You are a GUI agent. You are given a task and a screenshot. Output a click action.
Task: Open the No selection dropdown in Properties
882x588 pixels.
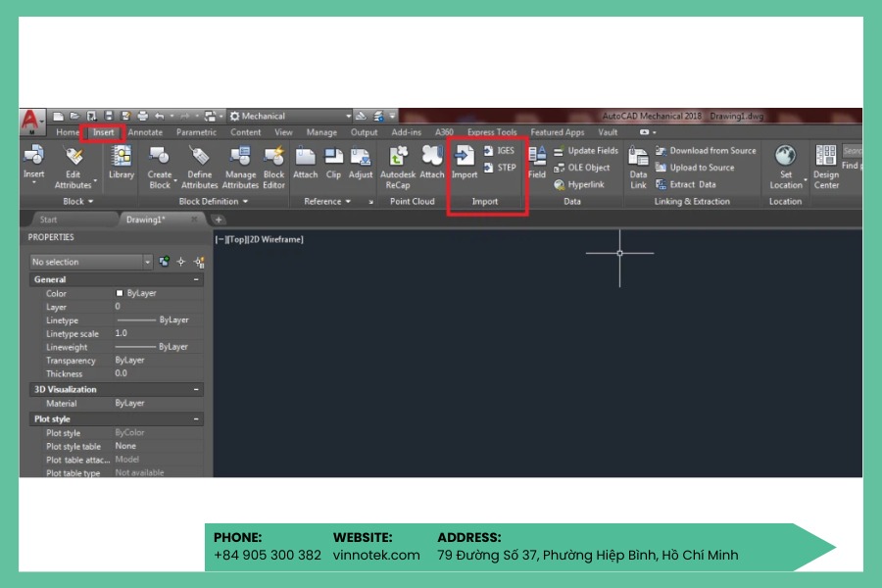92,262
